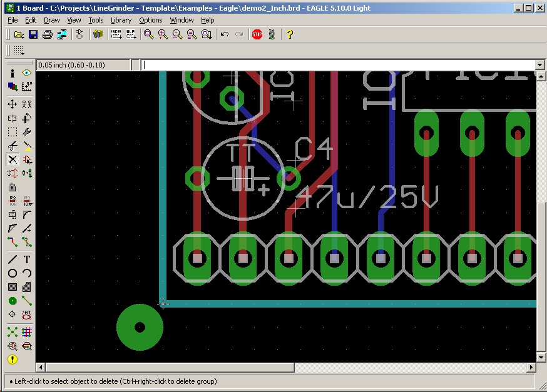The height and width of the screenshot is (392, 547).
Task: Open the Display layers dropdown icon
Action: [x=13, y=87]
